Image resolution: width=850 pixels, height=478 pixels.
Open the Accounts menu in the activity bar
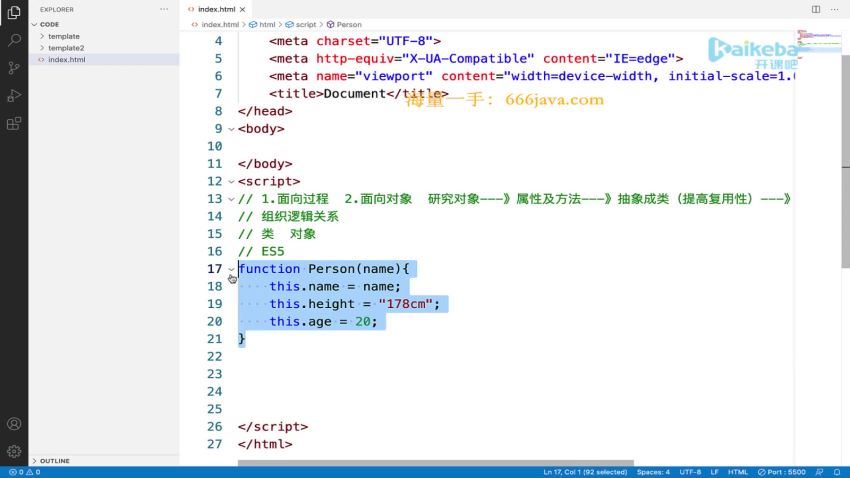tap(14, 424)
